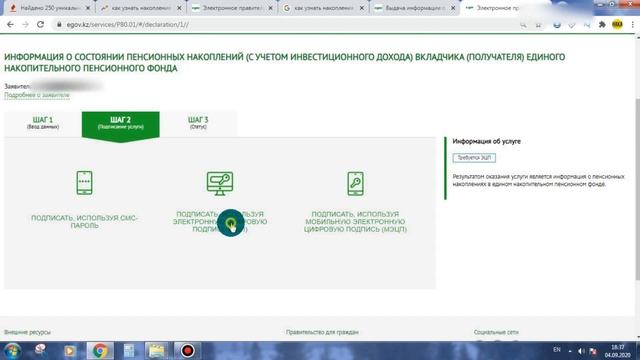Open the taskbar clock showing 04.09.2020
Screen dimensions: 640x360
point(618,351)
